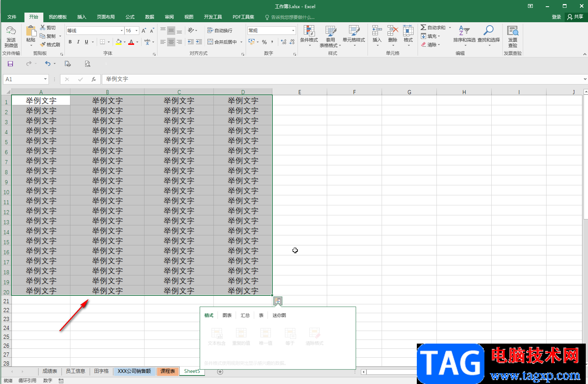588x384 pixels.
Task: Toggle align right
Action: [x=179, y=42]
